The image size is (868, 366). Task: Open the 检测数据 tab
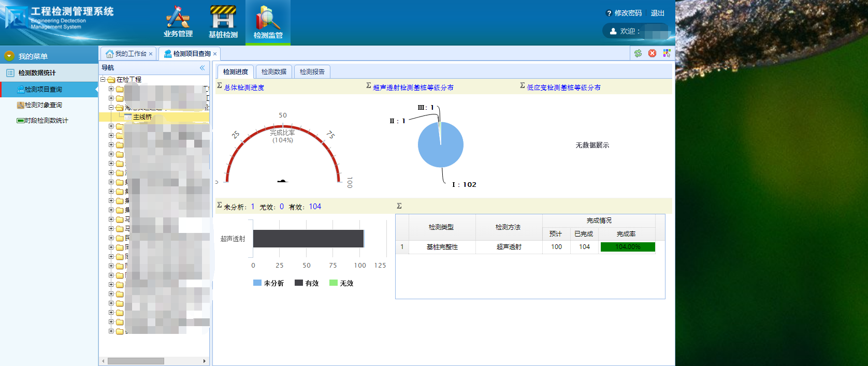click(x=274, y=72)
